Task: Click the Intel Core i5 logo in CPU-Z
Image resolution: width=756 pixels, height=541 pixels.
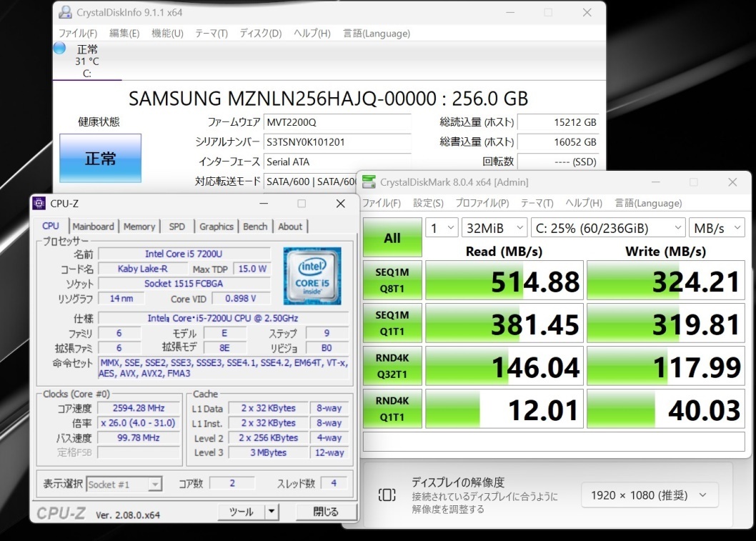Action: tap(312, 276)
